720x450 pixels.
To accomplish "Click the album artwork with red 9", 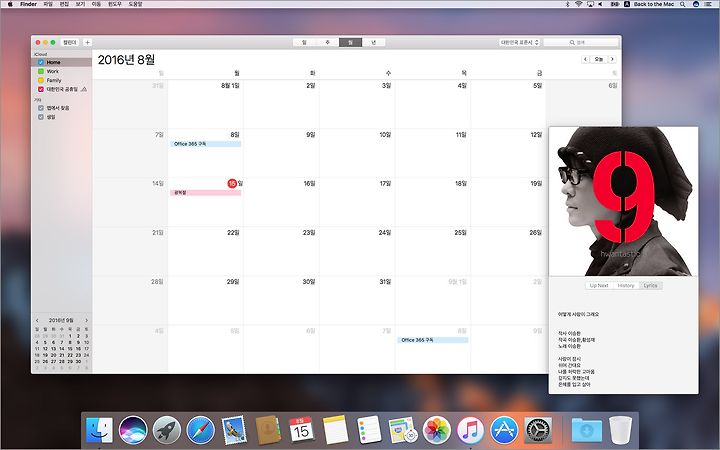I will pos(624,201).
